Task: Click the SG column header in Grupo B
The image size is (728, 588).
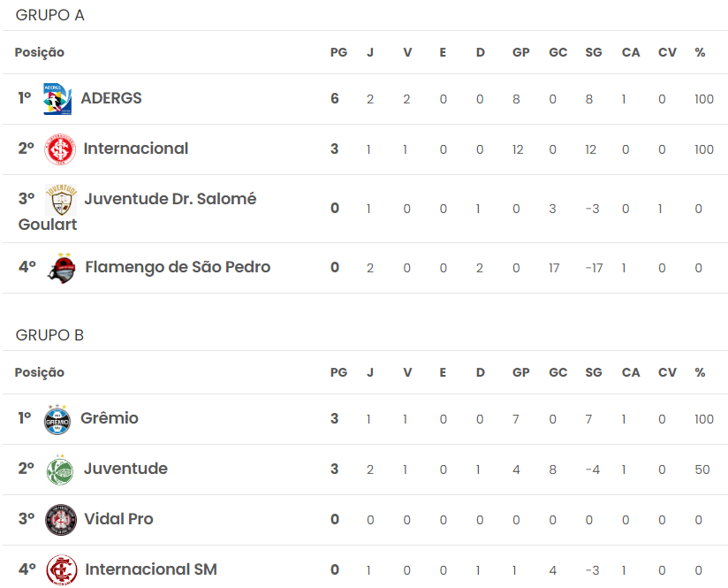Action: [594, 372]
